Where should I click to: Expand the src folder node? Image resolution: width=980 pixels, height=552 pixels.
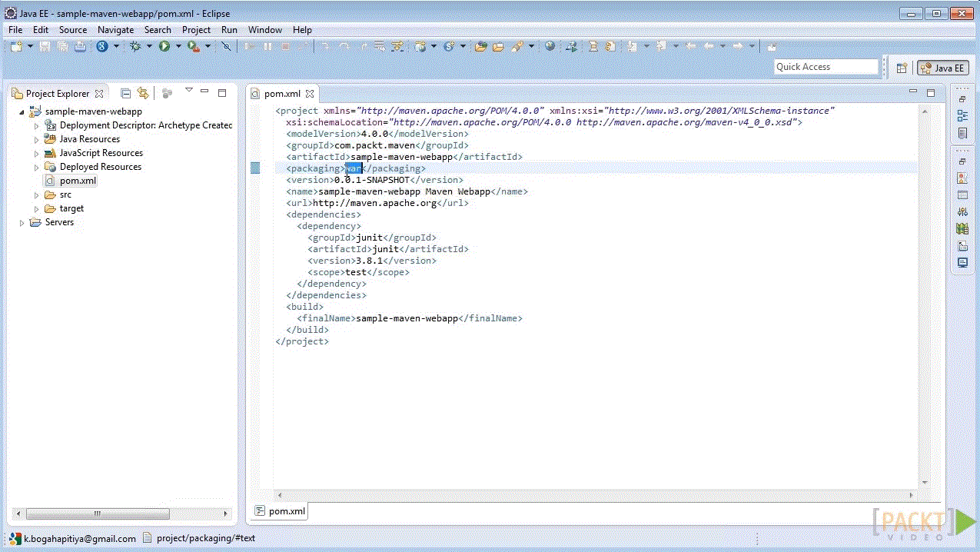pyautogui.click(x=36, y=195)
